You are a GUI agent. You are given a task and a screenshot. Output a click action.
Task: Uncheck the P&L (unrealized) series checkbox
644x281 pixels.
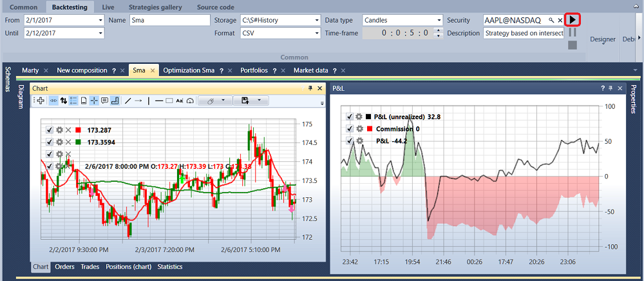(350, 117)
